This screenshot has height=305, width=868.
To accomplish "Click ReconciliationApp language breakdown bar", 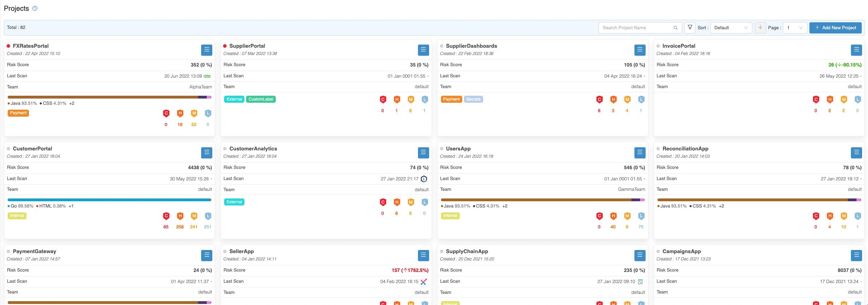I will click(759, 200).
